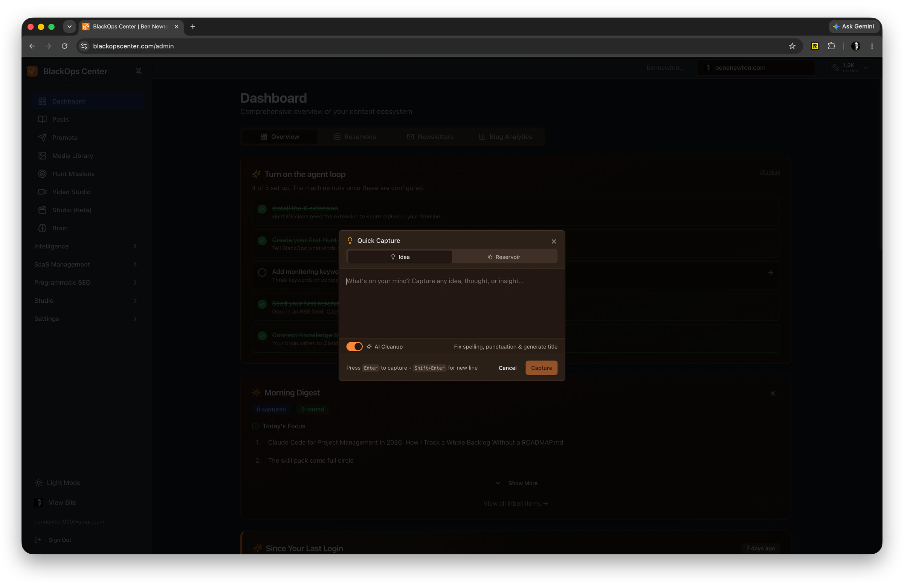Click the Install the X extension checkmark
Viewport: 904px width, 588px height.
click(262, 209)
